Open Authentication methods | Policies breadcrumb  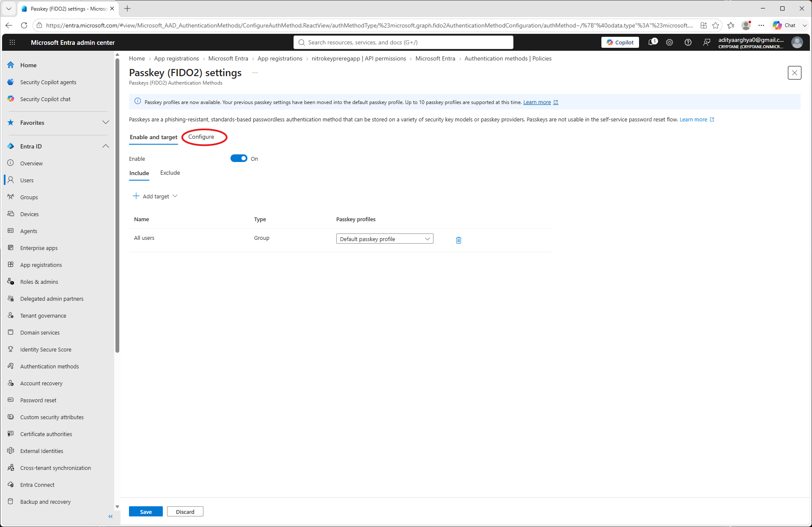pyautogui.click(x=508, y=59)
